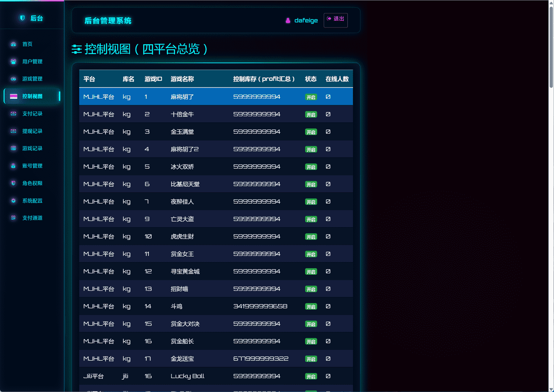The image size is (554, 392).
Task: Click inventory value 341999999658
Action: 260,306
